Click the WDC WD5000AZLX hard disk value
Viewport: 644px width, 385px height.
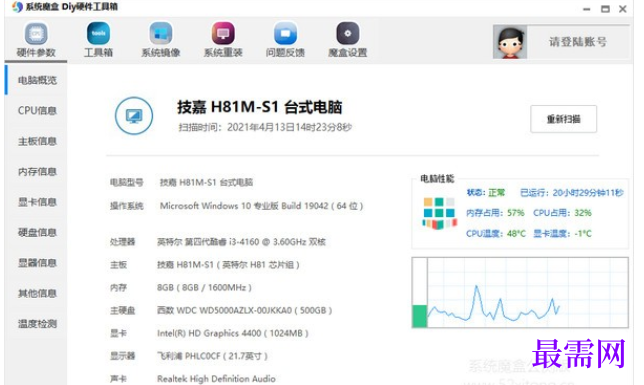pos(244,310)
